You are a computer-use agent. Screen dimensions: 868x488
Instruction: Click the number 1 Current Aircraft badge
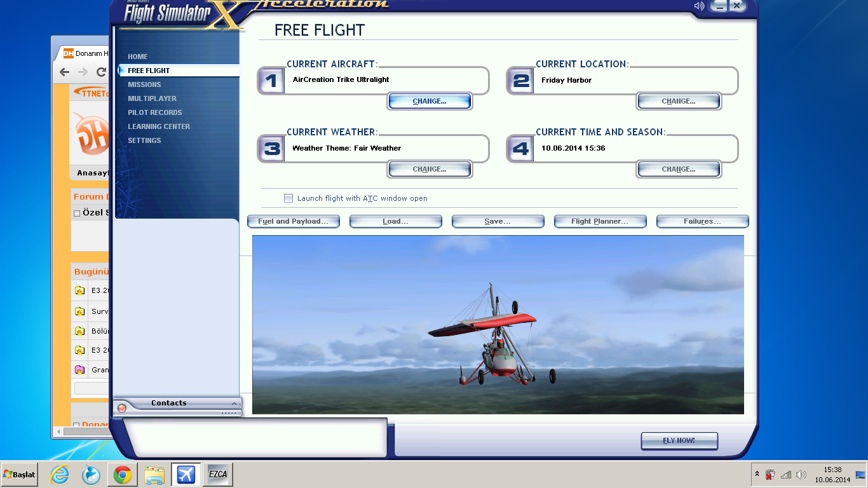point(271,81)
